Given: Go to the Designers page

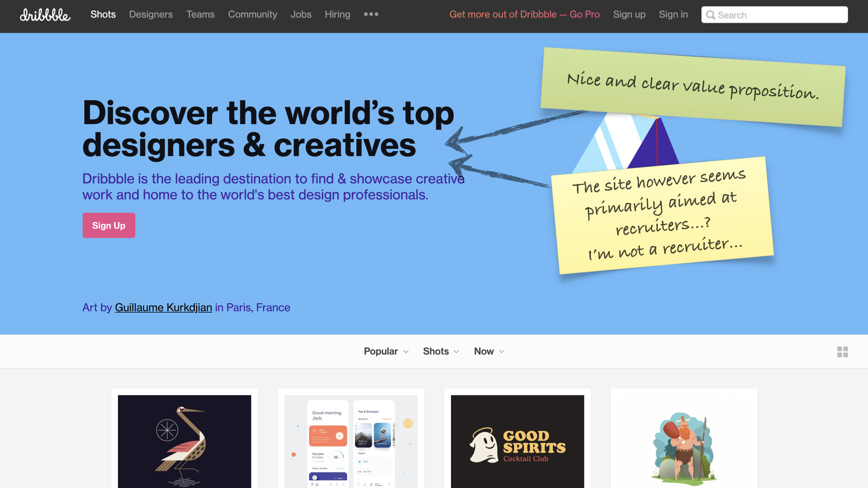Looking at the screenshot, I should click(151, 14).
